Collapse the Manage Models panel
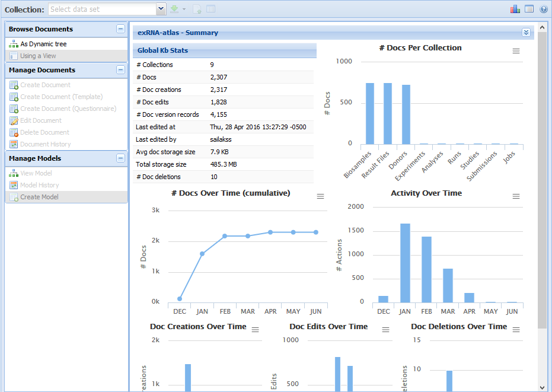The height and width of the screenshot is (392, 552). point(120,158)
